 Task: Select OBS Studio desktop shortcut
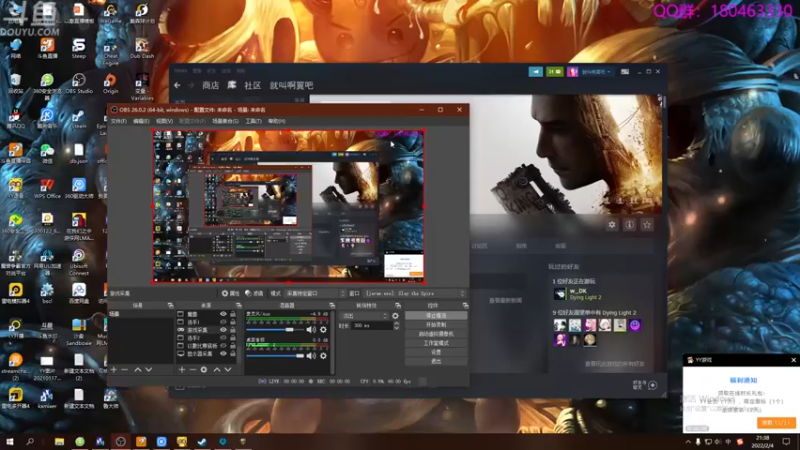pyautogui.click(x=79, y=84)
